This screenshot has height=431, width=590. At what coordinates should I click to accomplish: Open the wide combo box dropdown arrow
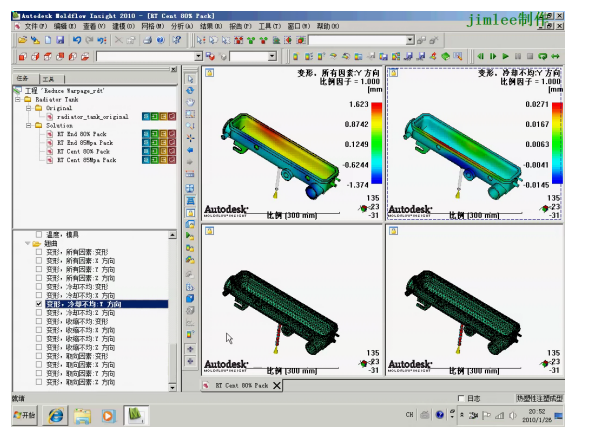point(198,56)
